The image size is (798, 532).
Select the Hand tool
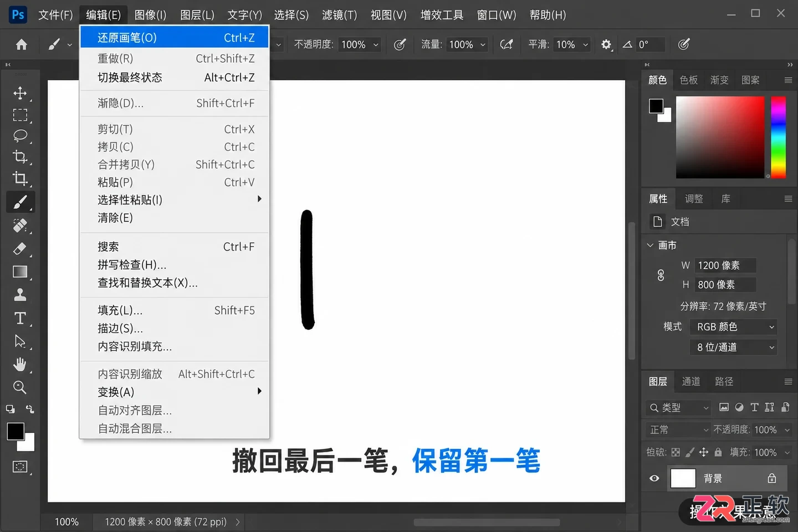[20, 364]
